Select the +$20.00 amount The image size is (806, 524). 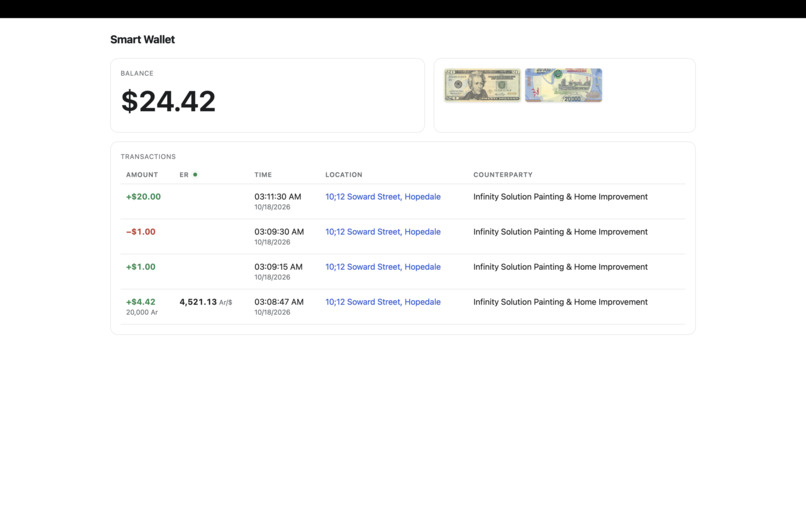tap(143, 196)
